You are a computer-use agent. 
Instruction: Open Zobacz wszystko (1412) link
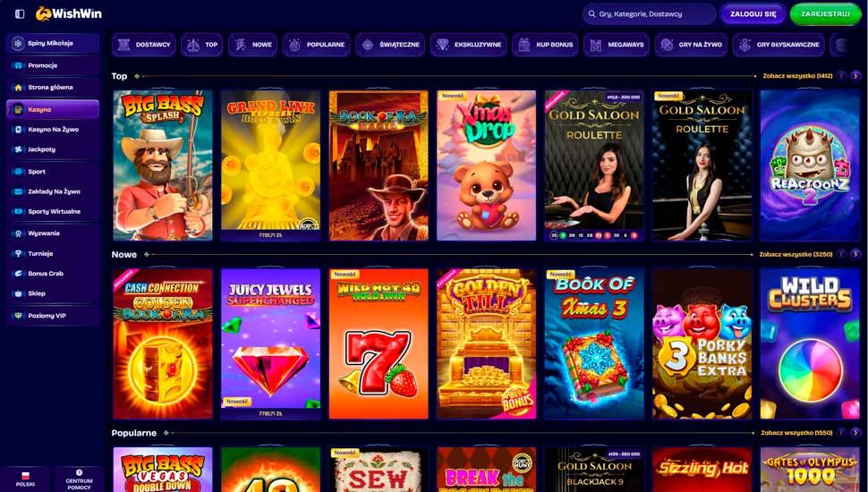pyautogui.click(x=797, y=76)
